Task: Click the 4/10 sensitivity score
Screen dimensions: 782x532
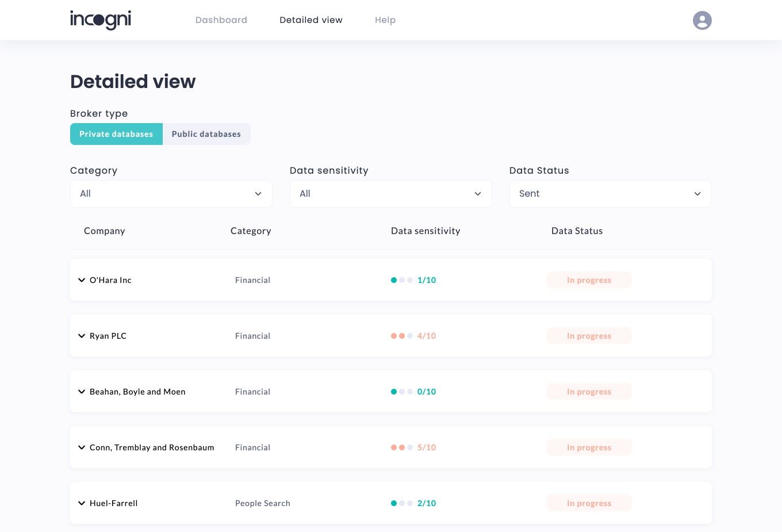Action: click(x=427, y=336)
